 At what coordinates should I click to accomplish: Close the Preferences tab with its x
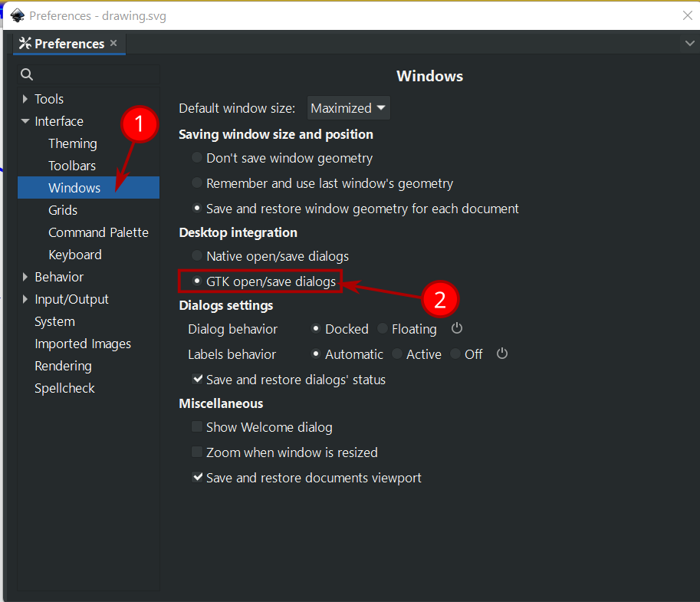(x=113, y=43)
